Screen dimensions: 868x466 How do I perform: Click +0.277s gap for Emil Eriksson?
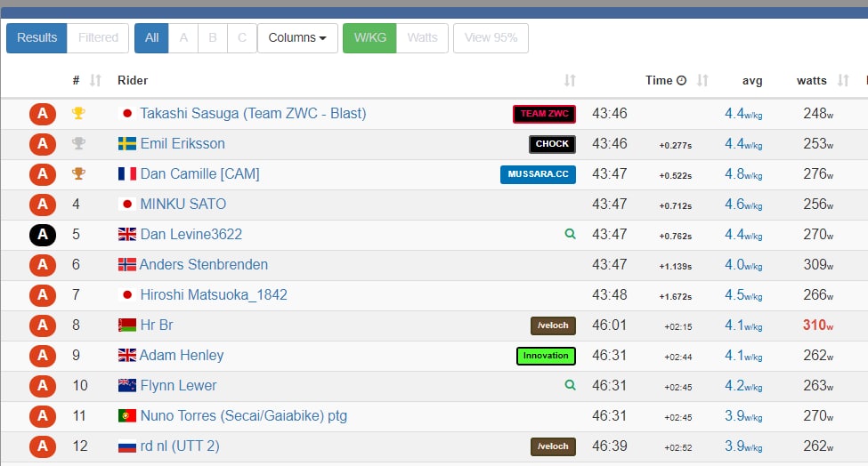pos(676,145)
